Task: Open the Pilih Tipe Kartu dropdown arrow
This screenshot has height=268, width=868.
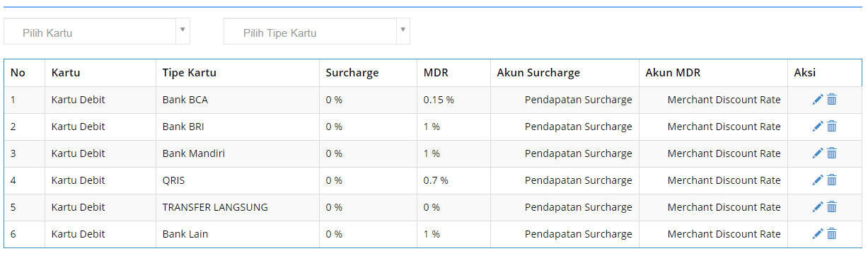Action: click(403, 30)
